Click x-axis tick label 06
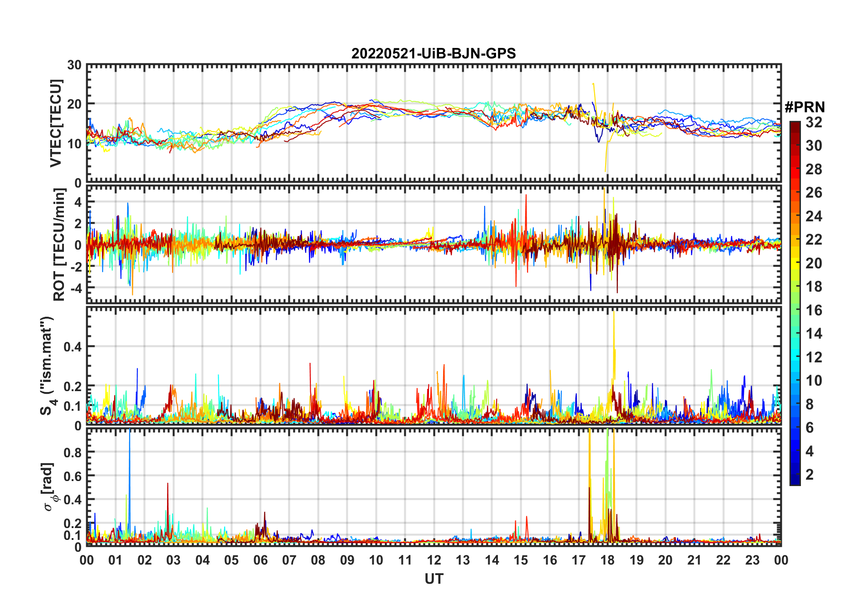This screenshot has width=868, height=607. [x=261, y=560]
